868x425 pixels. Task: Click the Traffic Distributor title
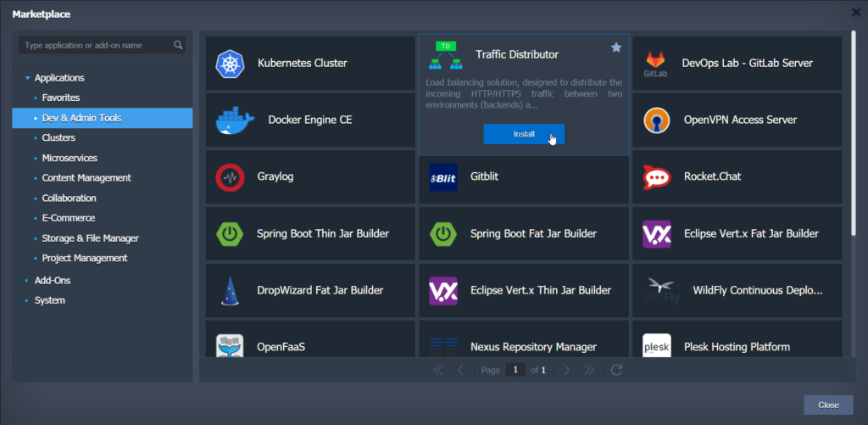517,55
